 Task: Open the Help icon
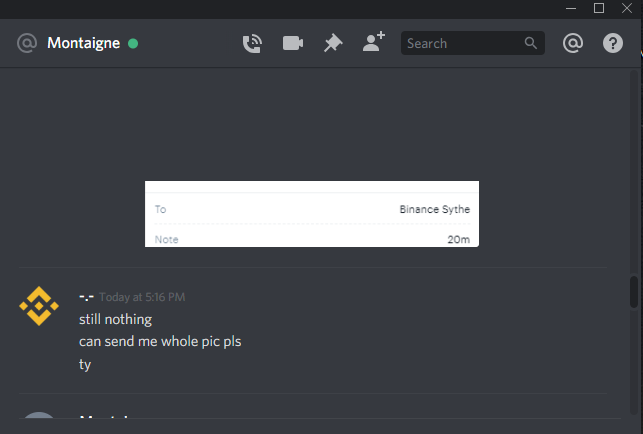click(613, 43)
